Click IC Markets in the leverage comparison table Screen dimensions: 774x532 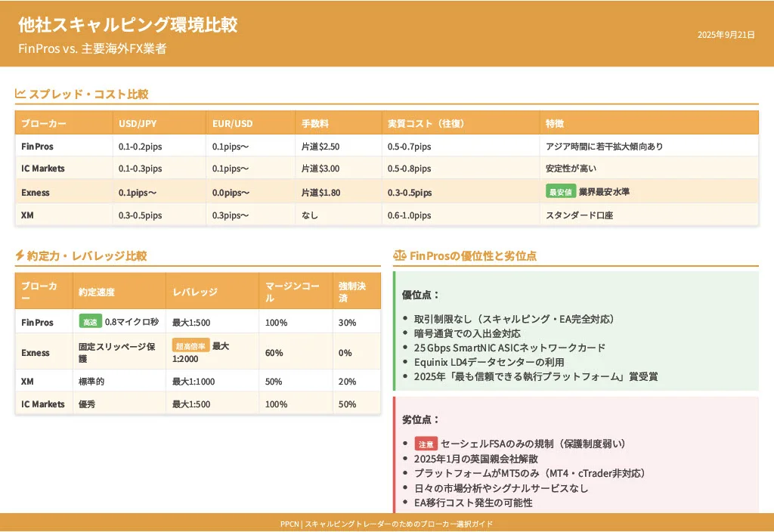point(43,404)
